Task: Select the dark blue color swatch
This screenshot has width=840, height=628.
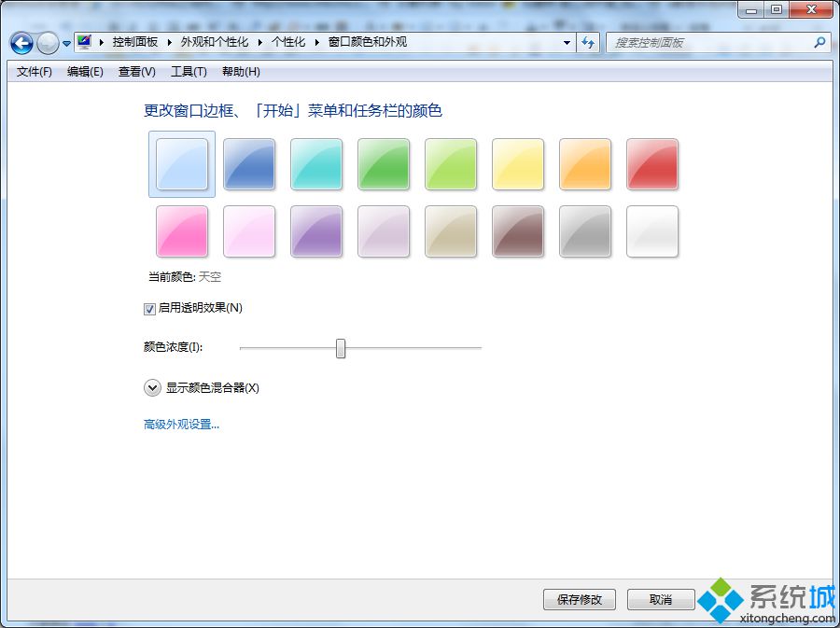Action: pos(249,164)
